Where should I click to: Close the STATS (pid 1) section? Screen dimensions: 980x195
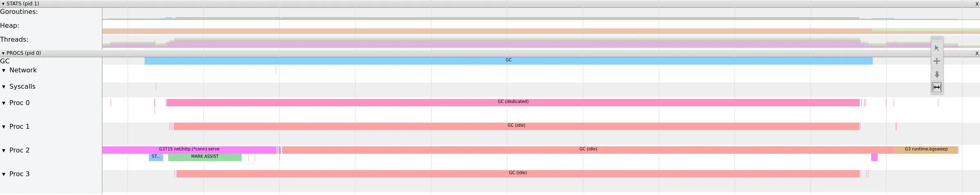tap(977, 4)
